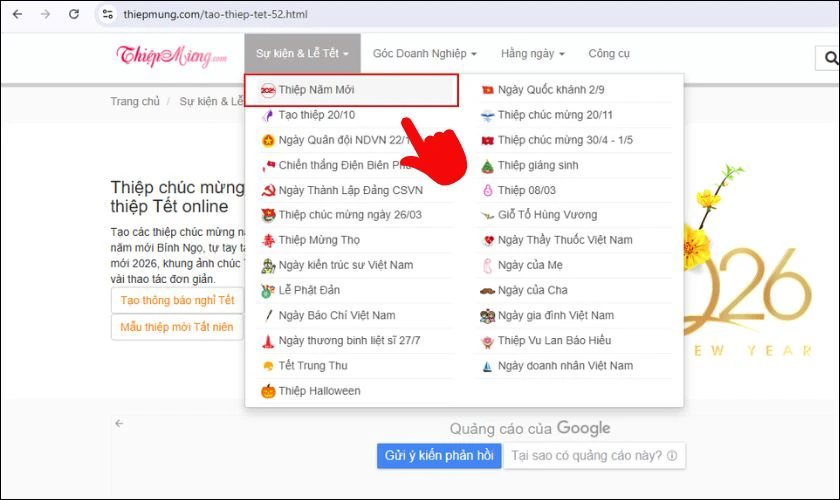Click Vietnam flag icon of Ngày Quốc khánh

[x=488, y=90]
